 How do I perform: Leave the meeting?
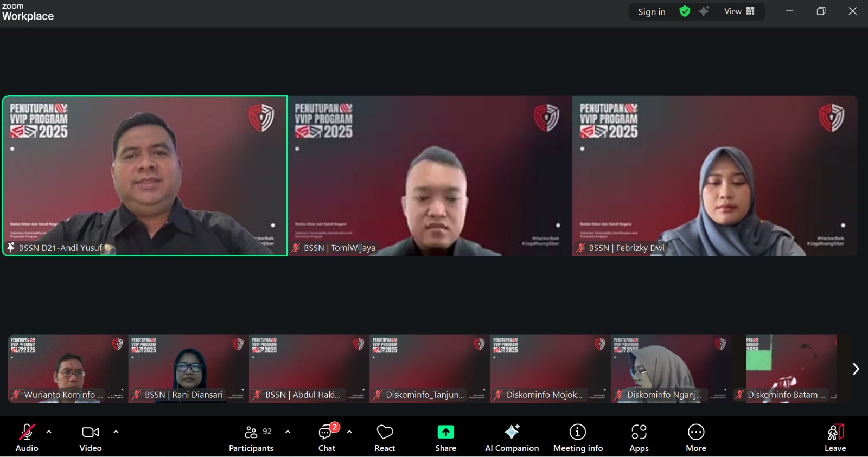coord(835,437)
